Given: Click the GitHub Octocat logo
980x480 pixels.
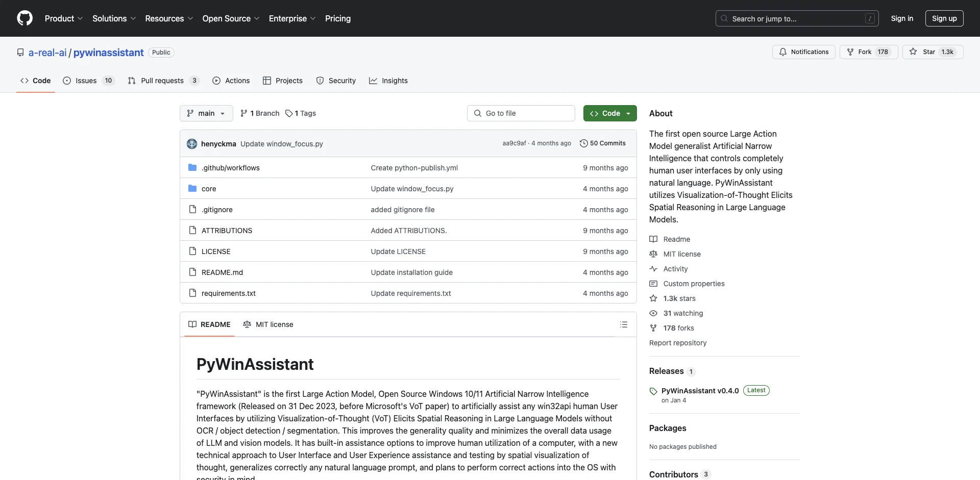Looking at the screenshot, I should click(x=24, y=18).
